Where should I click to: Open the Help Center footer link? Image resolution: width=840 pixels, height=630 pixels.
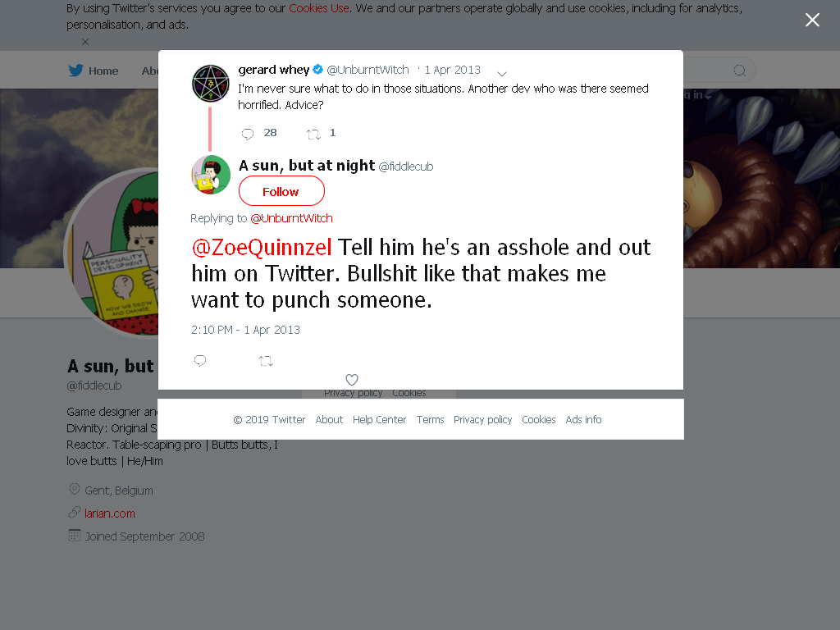pyautogui.click(x=379, y=419)
